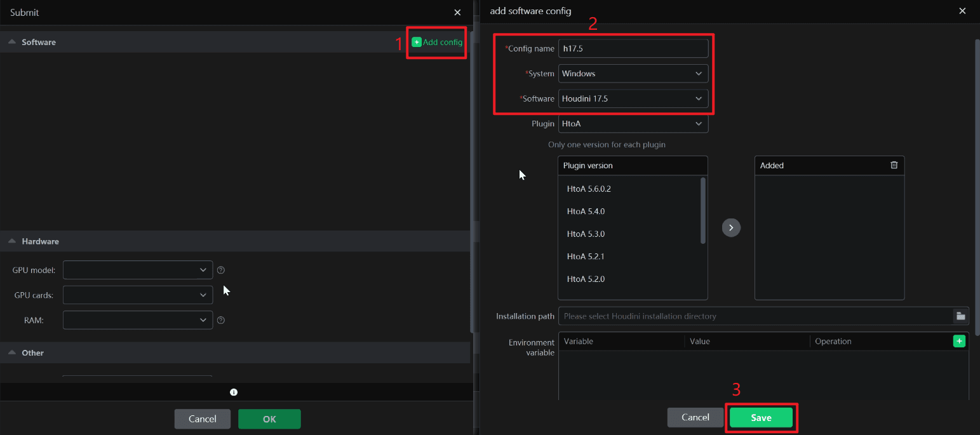The image size is (980, 435).
Task: Click the trash icon in Added panel
Action: [894, 165]
